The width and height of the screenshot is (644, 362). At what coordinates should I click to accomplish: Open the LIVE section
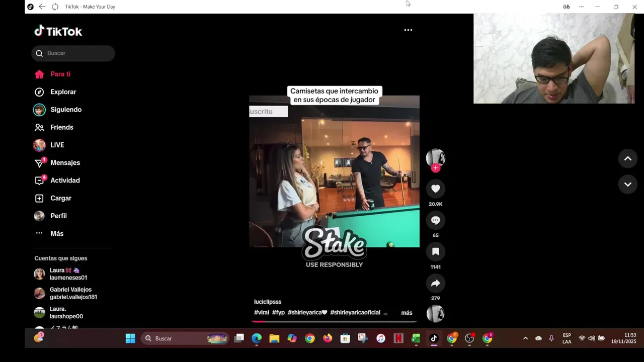point(49,145)
